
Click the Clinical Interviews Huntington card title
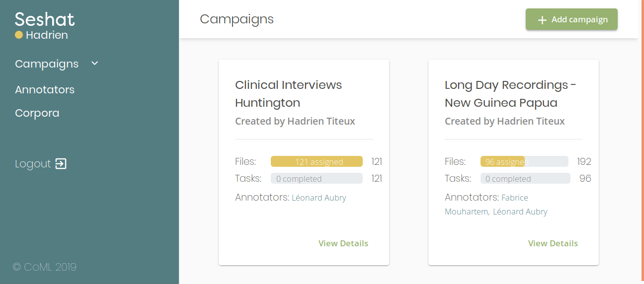pos(288,94)
